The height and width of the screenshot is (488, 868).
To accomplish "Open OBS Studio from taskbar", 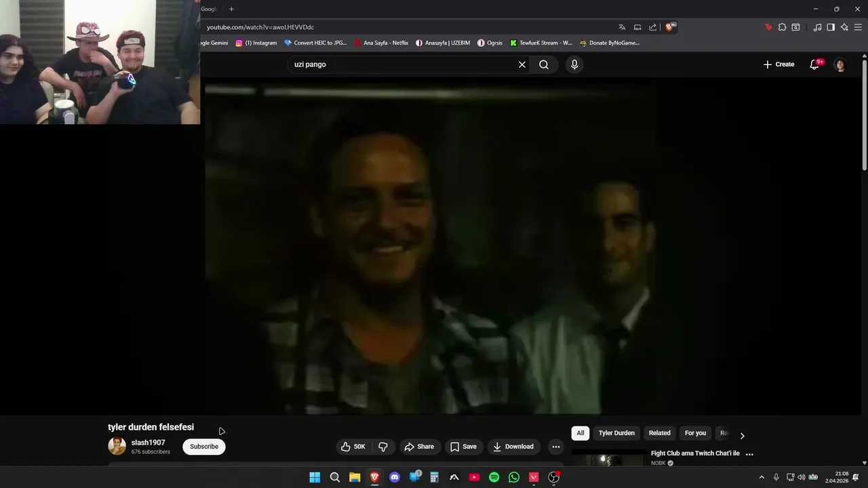I will pos(554,477).
